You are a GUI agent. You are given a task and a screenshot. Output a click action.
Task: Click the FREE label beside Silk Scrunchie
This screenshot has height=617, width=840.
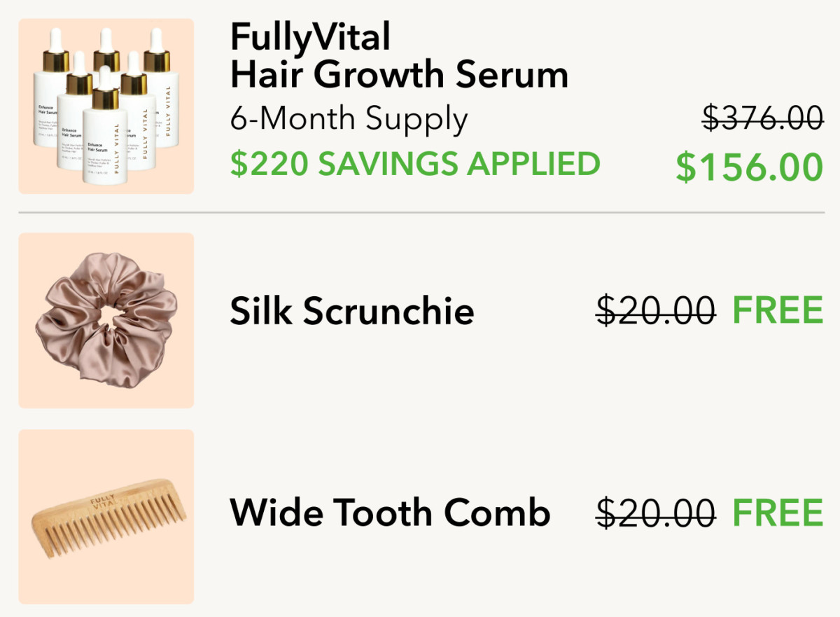pyautogui.click(x=778, y=311)
